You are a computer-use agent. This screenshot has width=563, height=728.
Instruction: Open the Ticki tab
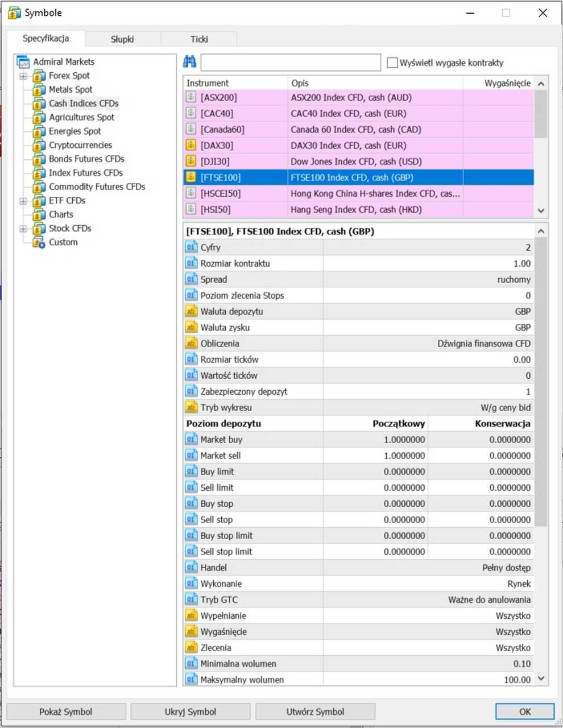point(199,39)
